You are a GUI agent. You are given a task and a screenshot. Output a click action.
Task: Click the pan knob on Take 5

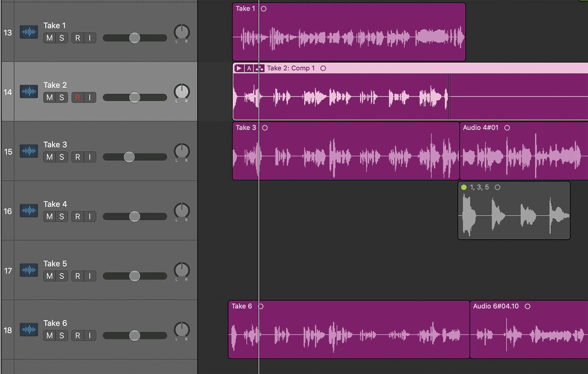click(181, 270)
